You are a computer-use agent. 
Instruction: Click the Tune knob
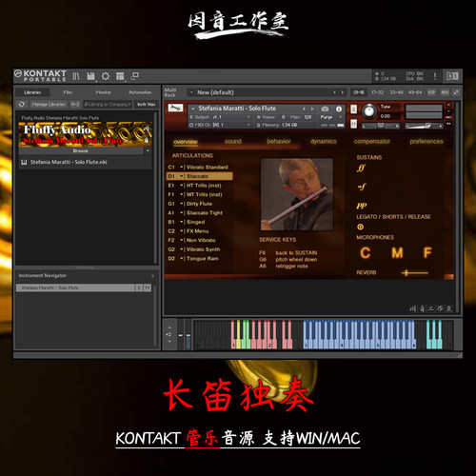tap(368, 111)
